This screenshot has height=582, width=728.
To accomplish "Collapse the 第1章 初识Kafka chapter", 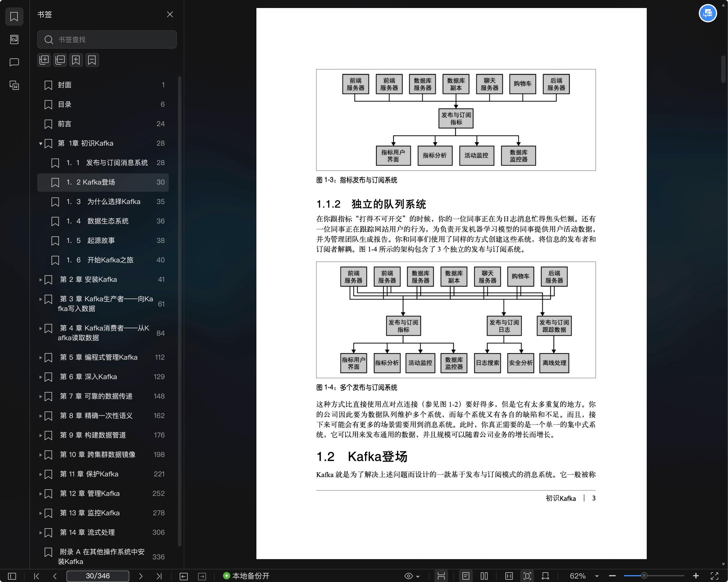I will (x=41, y=143).
